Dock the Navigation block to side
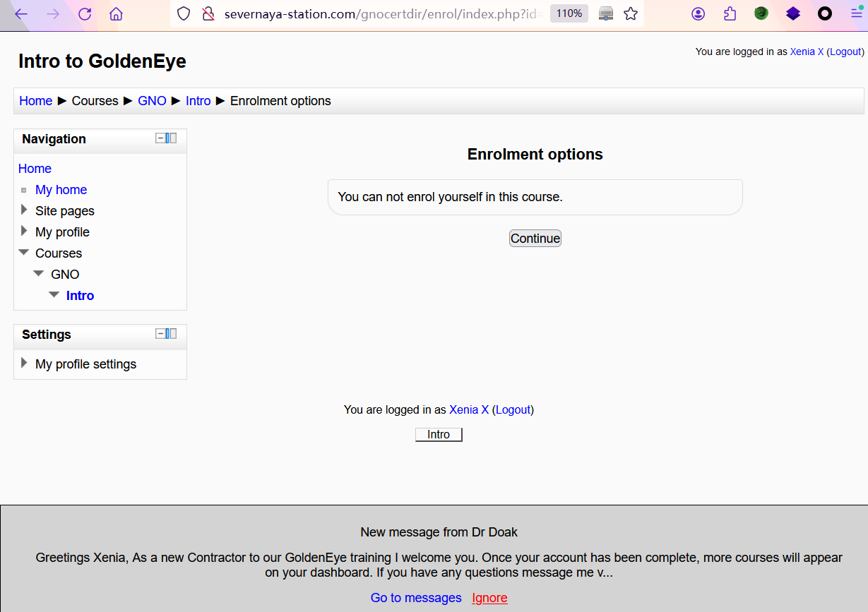The width and height of the screenshot is (868, 612). [x=172, y=138]
